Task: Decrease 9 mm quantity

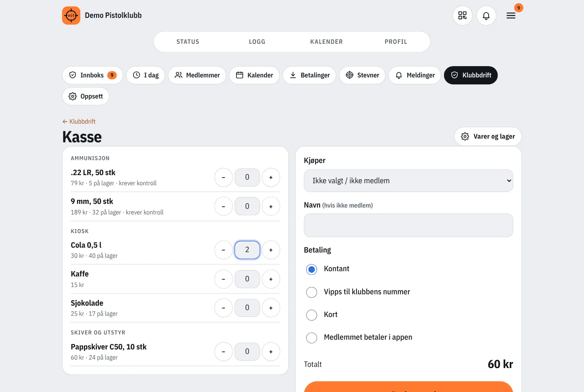Action: pyautogui.click(x=223, y=206)
